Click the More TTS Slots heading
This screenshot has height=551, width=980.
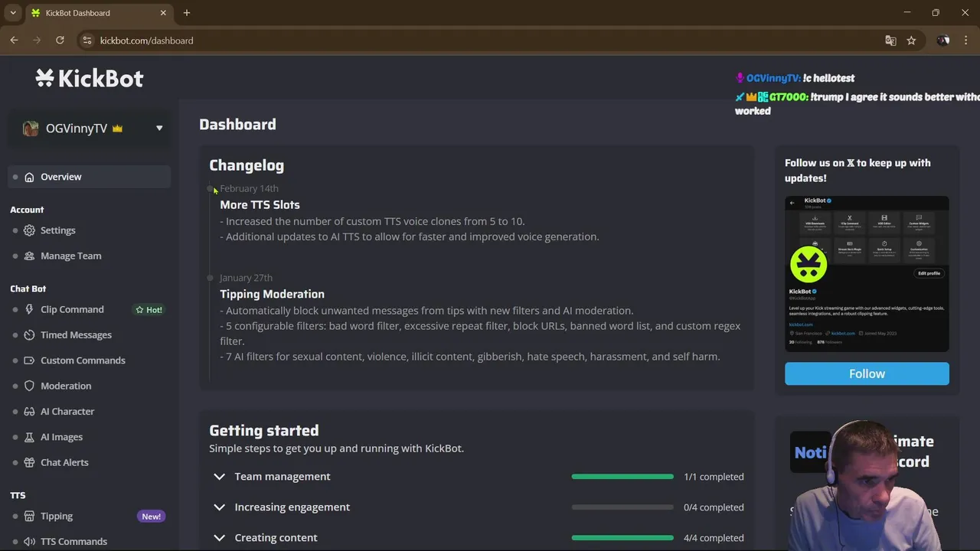click(260, 205)
